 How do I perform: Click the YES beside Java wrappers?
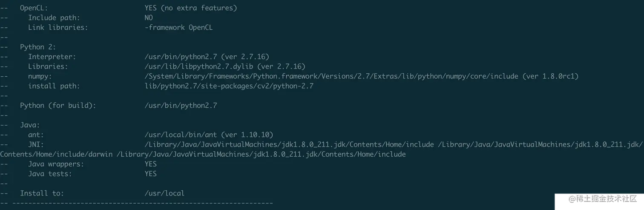tap(150, 164)
